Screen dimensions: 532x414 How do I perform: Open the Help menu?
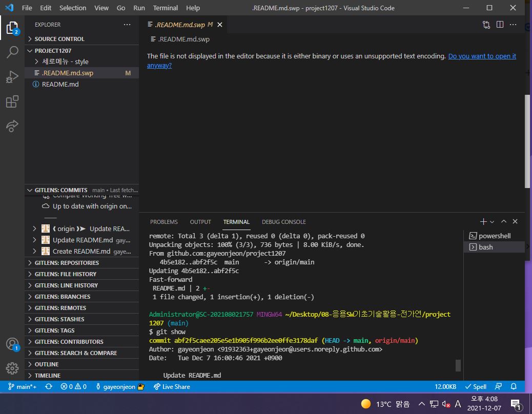point(193,8)
